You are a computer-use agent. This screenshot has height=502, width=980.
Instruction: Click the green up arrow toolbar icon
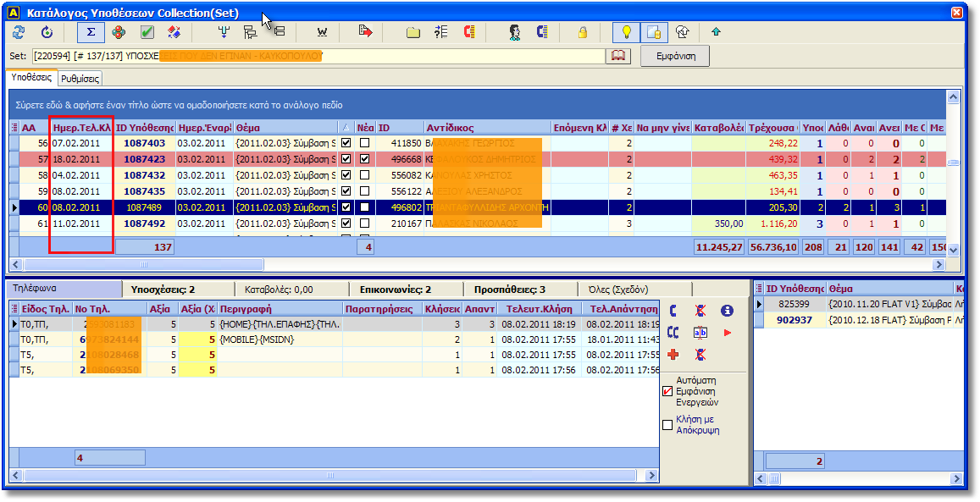pos(717,32)
